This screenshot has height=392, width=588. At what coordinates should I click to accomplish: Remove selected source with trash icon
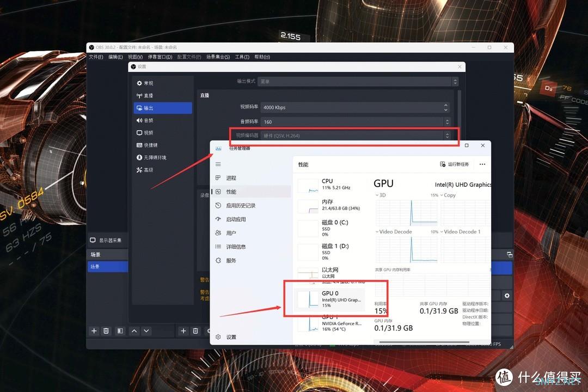click(x=195, y=331)
